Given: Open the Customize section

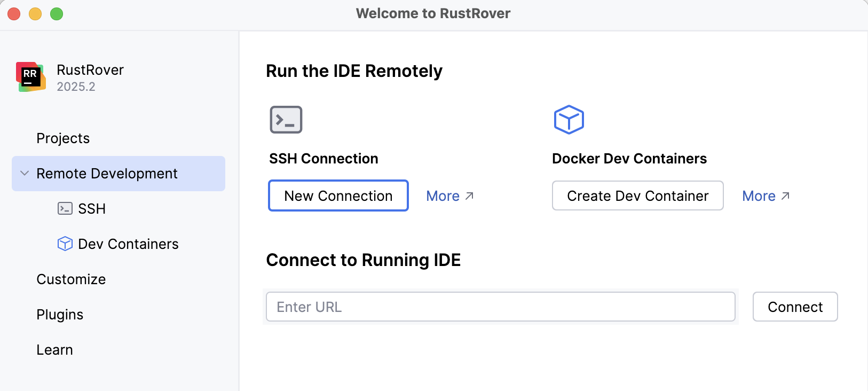Looking at the screenshot, I should (x=71, y=279).
